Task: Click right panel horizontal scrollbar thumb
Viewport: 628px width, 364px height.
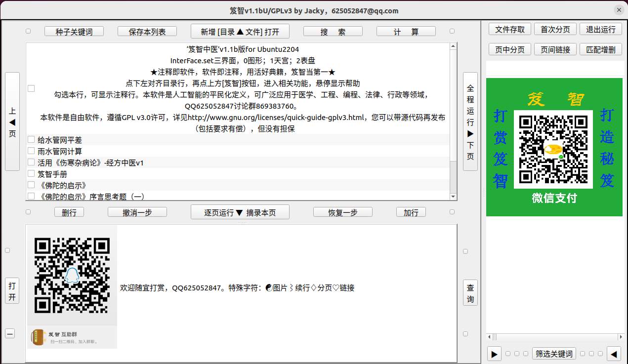Action: (x=494, y=337)
